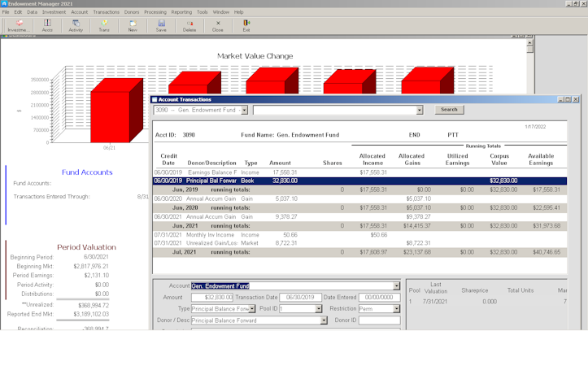
Task: Select the Earnings Balance F income row
Action: click(x=359, y=172)
